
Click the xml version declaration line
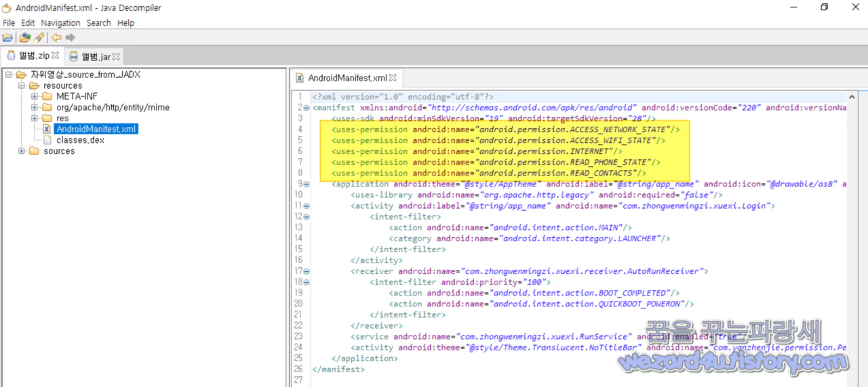pos(403,97)
